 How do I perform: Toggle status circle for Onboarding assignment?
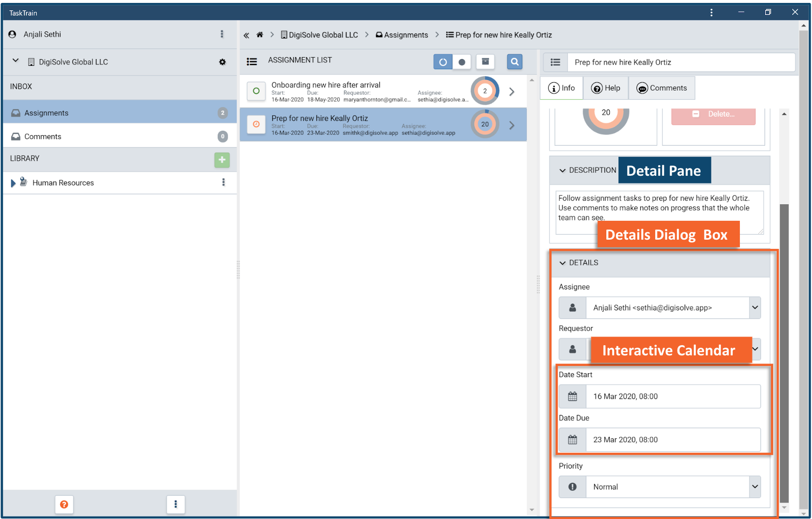click(256, 91)
